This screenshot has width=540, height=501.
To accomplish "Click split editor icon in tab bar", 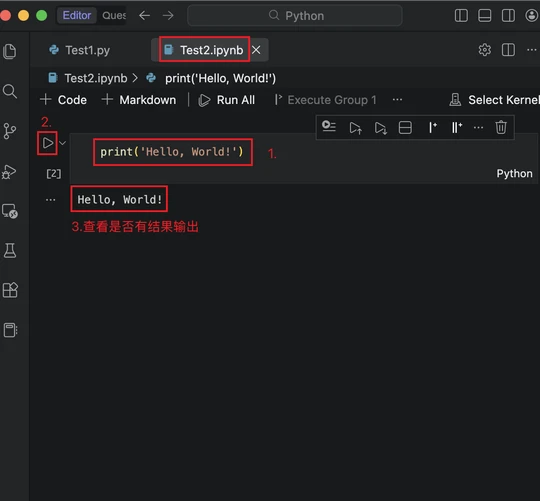I will pos(508,50).
